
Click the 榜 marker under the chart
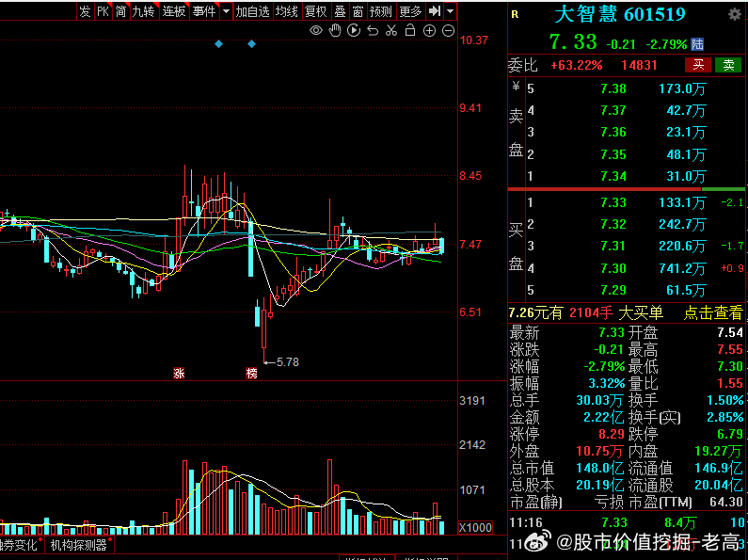(x=251, y=373)
